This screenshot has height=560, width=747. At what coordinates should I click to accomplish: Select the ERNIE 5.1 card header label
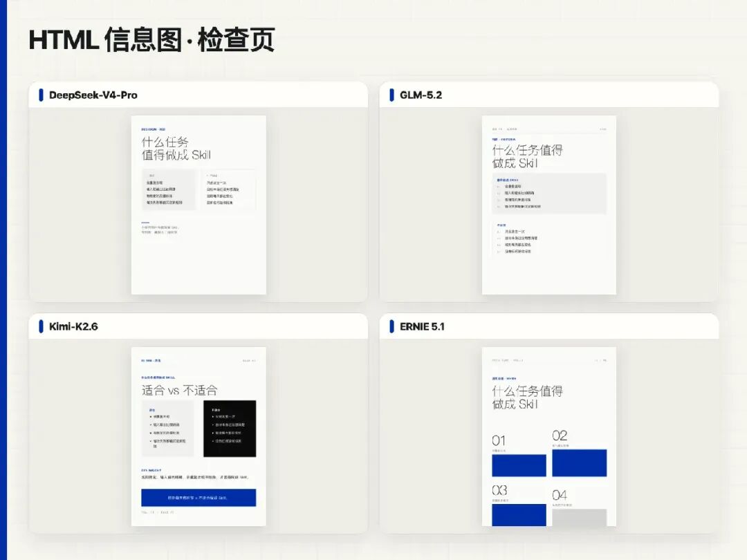[422, 326]
